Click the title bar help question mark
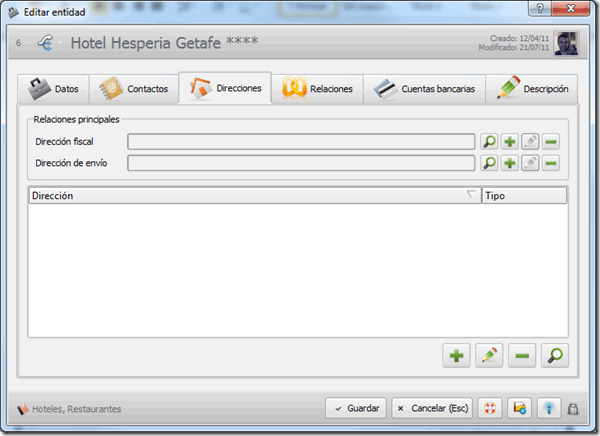This screenshot has height=436, width=600. [x=540, y=8]
